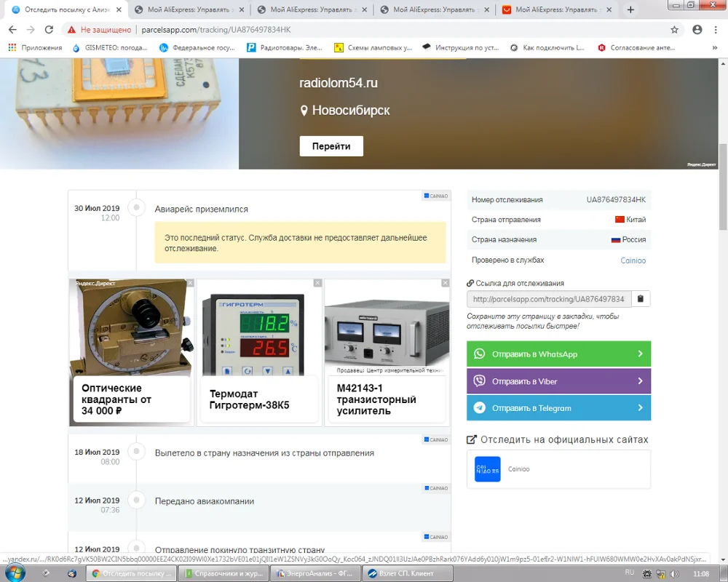Image resolution: width=728 pixels, height=582 pixels.
Task: Click the Китай origin country value
Action: [630, 220]
